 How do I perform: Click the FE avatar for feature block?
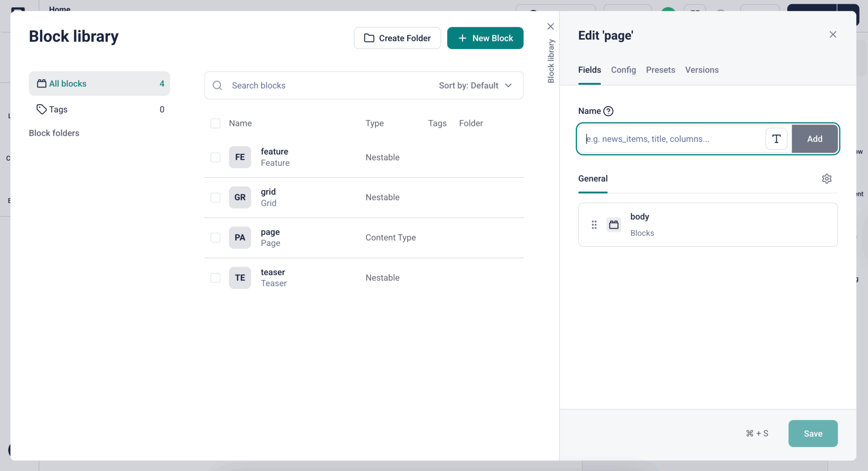[240, 157]
